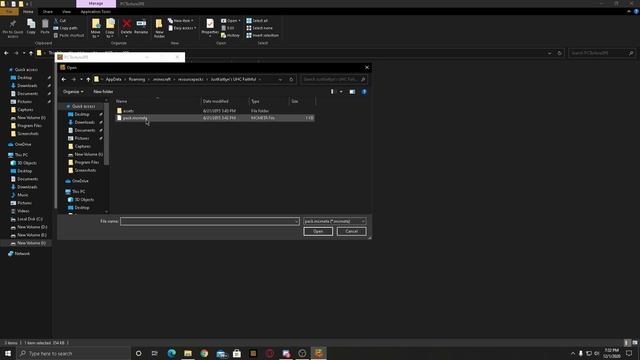Refresh the Open dialog folder view
Screen dimensions: 640x360
click(x=291, y=80)
